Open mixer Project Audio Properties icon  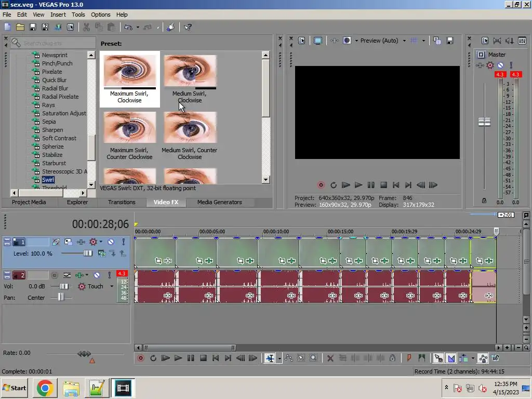[485, 41]
